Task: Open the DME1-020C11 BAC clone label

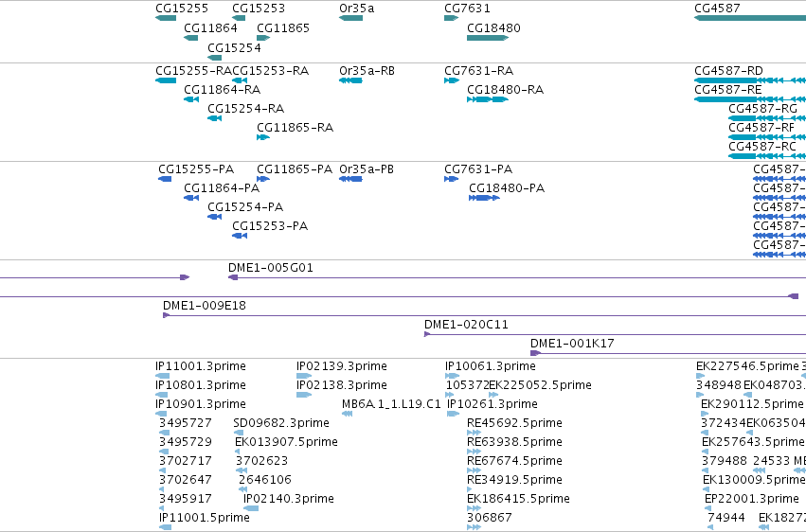Action: click(x=466, y=325)
